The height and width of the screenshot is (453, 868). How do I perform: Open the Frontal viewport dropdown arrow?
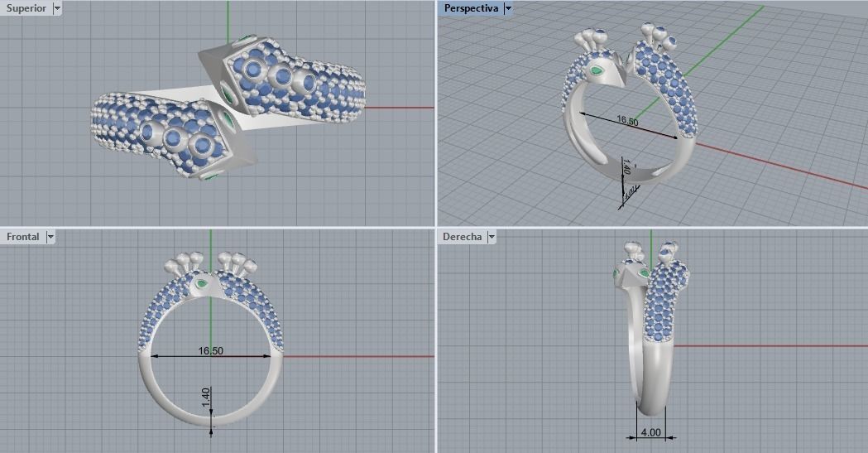50,237
